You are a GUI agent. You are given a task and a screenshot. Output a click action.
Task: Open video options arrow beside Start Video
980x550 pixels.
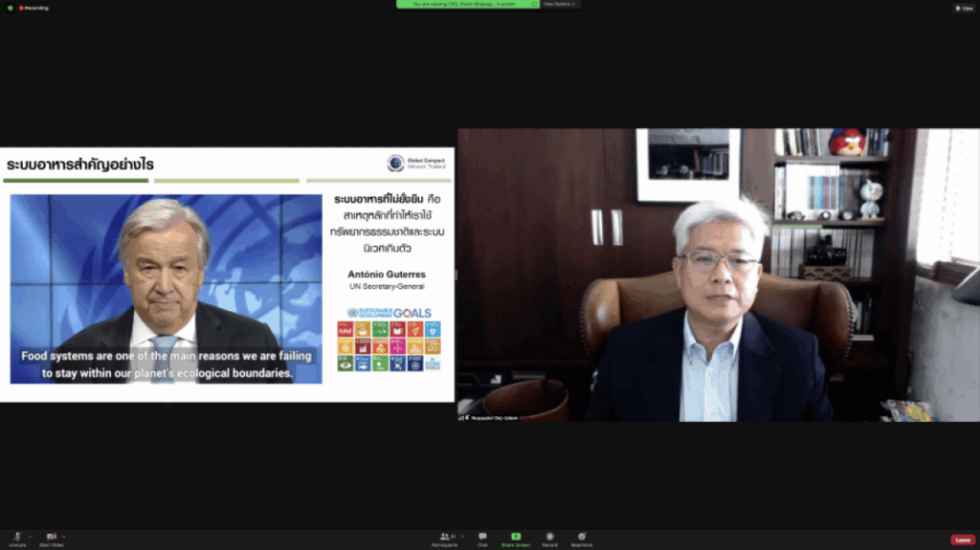click(x=65, y=537)
